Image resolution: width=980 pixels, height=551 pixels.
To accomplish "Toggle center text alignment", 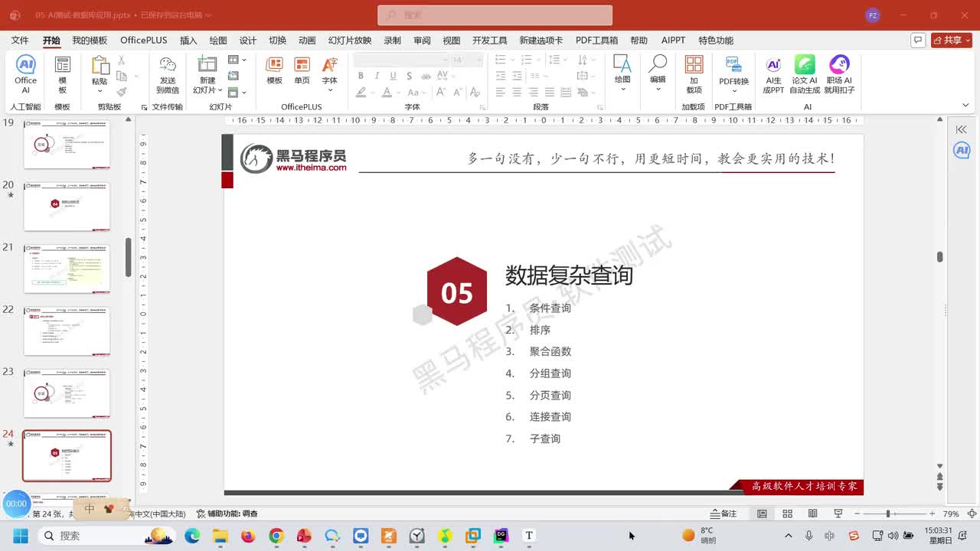I will tap(517, 92).
